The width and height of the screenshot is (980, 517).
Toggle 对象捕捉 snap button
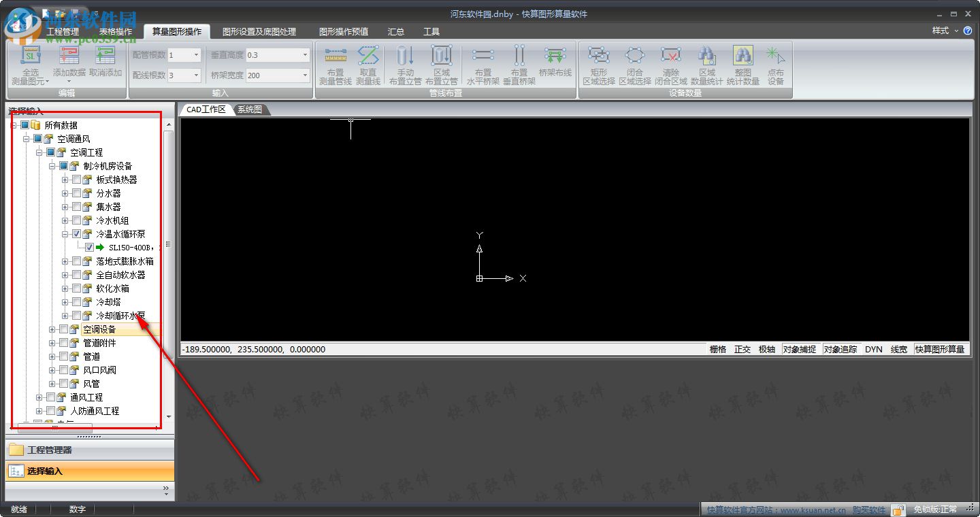coord(799,349)
